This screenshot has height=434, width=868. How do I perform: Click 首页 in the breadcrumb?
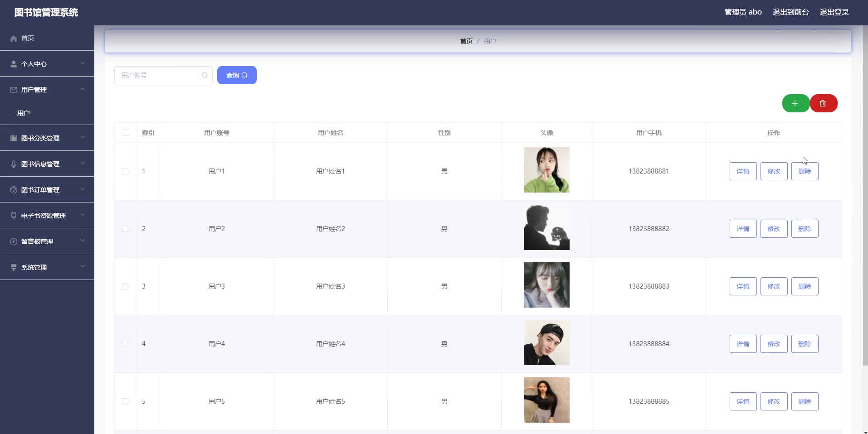[466, 41]
